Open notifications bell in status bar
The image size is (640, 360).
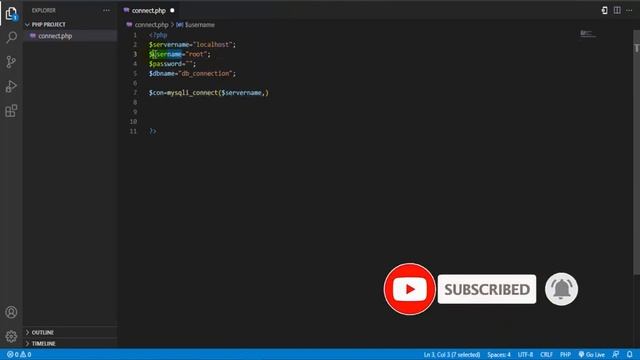coord(630,354)
